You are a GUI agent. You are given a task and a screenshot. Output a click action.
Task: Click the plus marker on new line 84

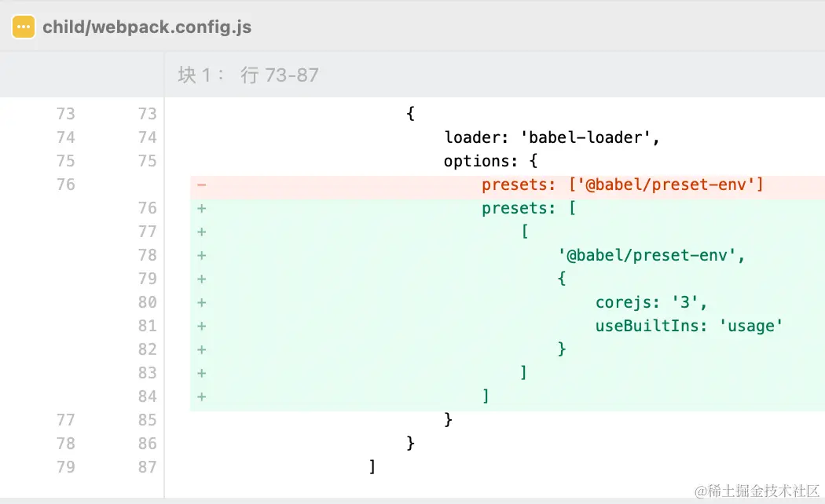pyautogui.click(x=201, y=396)
